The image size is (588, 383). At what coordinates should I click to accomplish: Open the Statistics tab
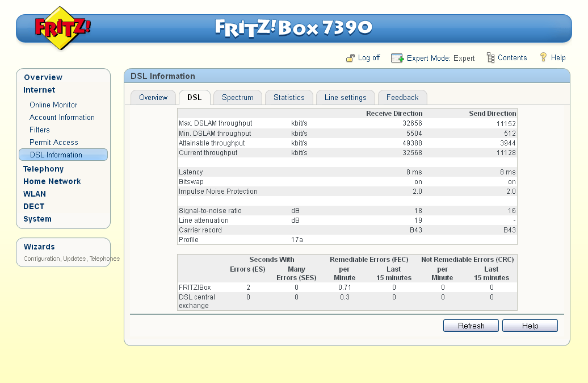[x=289, y=97]
